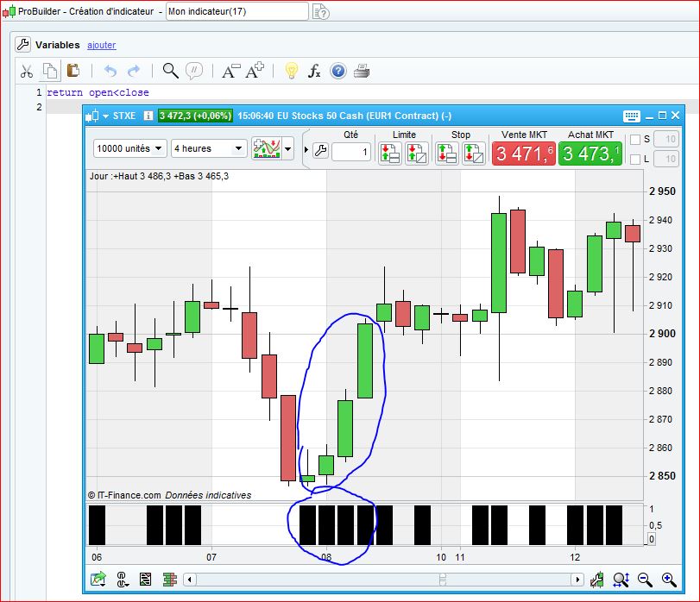700x602 pixels.
Task: Click the first Stop order icon
Action: click(446, 153)
